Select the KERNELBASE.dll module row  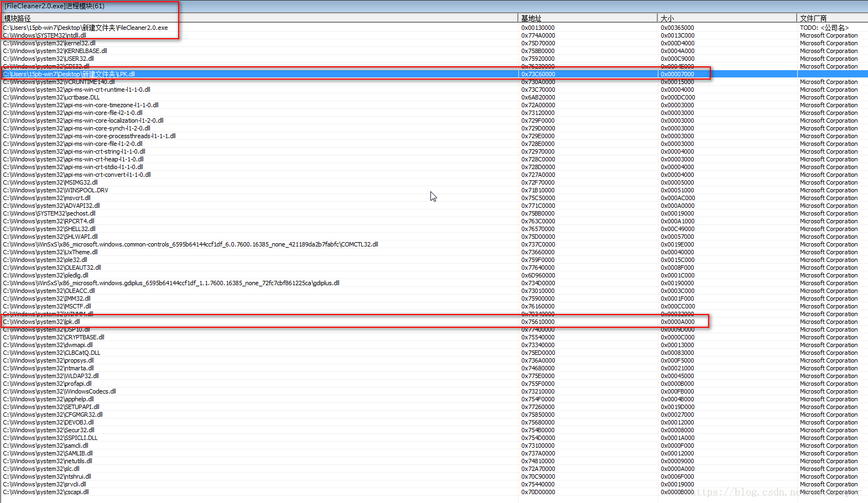coord(434,51)
